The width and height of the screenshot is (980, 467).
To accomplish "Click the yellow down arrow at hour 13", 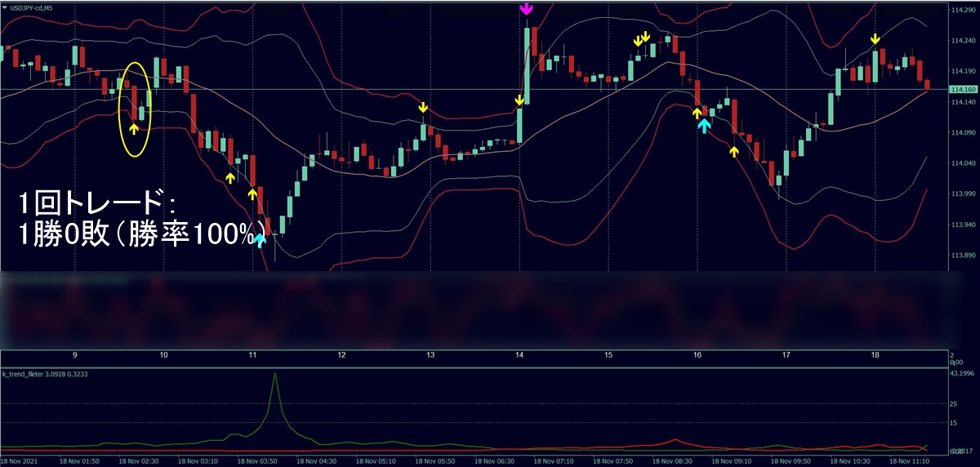I will [x=423, y=108].
